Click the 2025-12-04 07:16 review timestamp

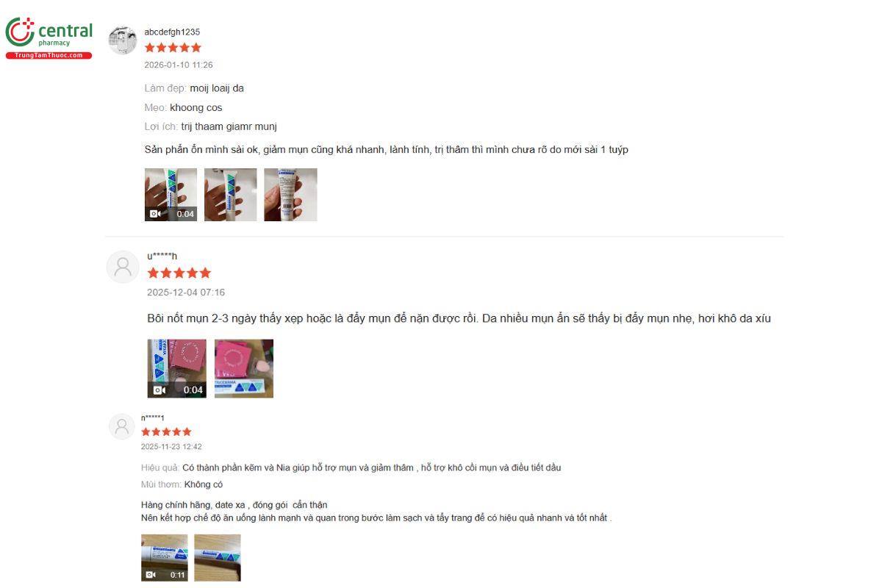pos(186,293)
